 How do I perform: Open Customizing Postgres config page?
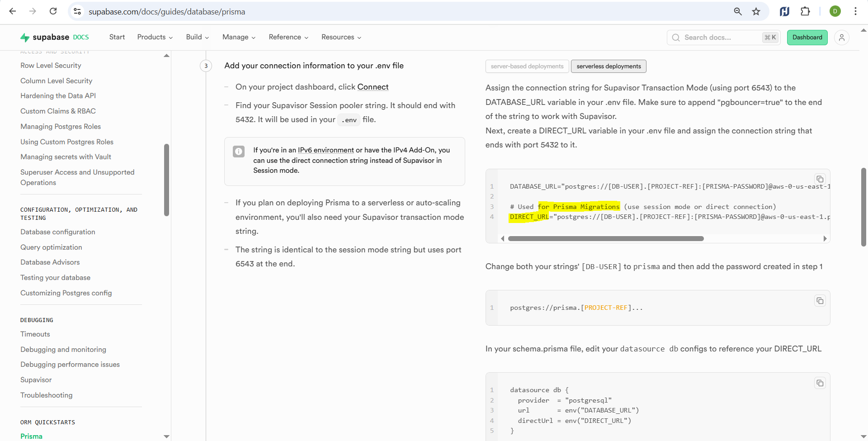pyautogui.click(x=66, y=293)
